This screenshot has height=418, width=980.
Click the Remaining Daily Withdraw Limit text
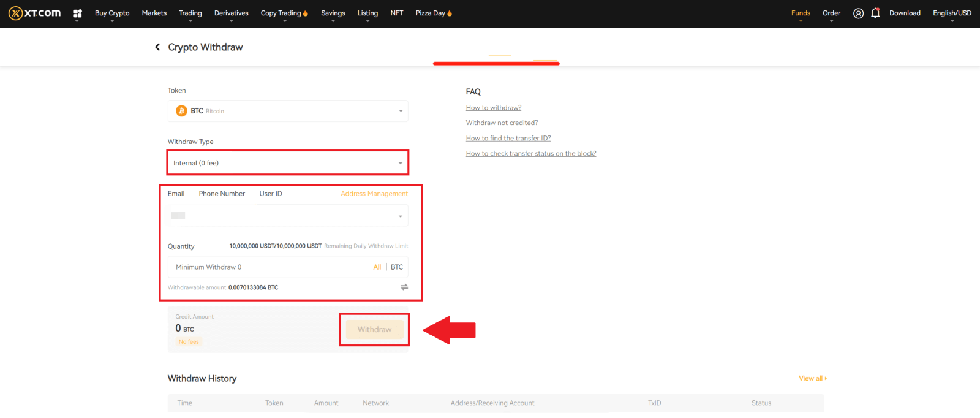[366, 246]
